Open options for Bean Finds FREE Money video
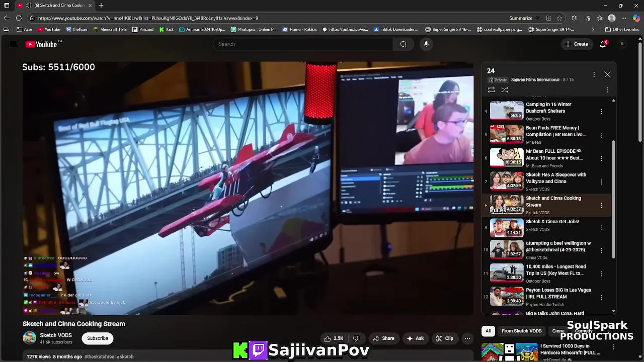Viewport: 644px width, 362px height. coord(601,135)
